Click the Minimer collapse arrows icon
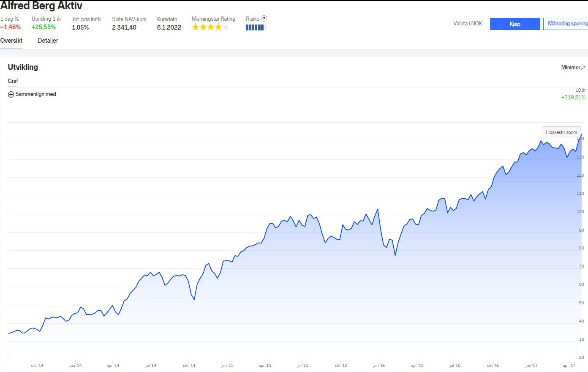 (583, 68)
